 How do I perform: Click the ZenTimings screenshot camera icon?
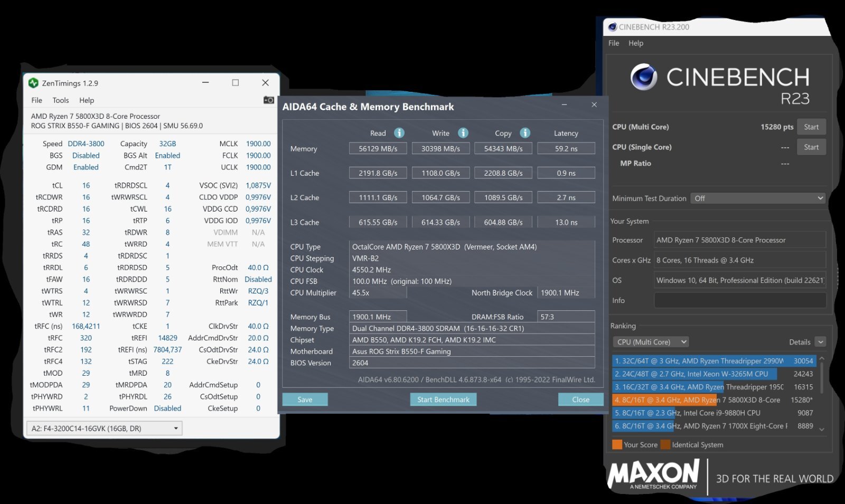(268, 100)
